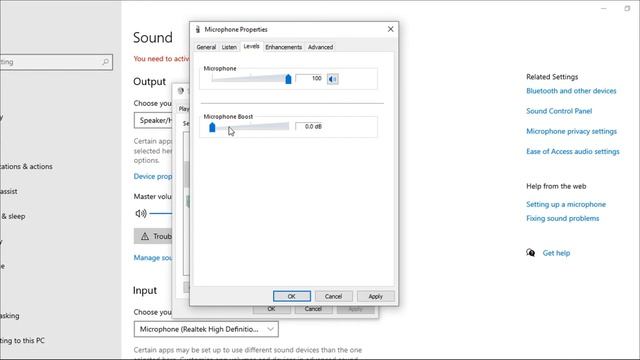Click the Microphone level slider handle

pyautogui.click(x=288, y=79)
